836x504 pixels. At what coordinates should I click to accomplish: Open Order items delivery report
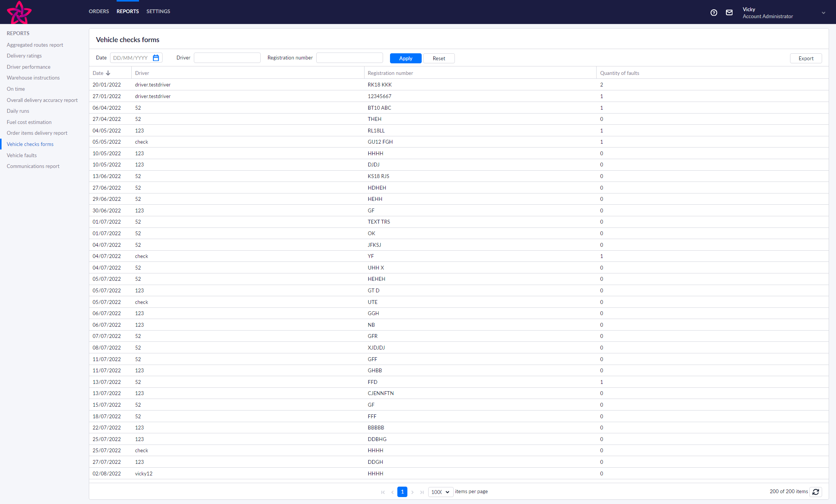pyautogui.click(x=37, y=133)
